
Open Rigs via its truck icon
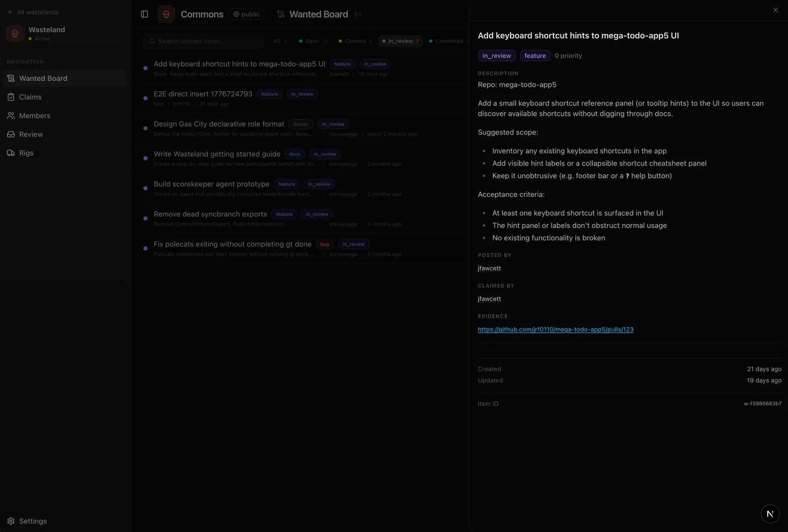pyautogui.click(x=11, y=153)
